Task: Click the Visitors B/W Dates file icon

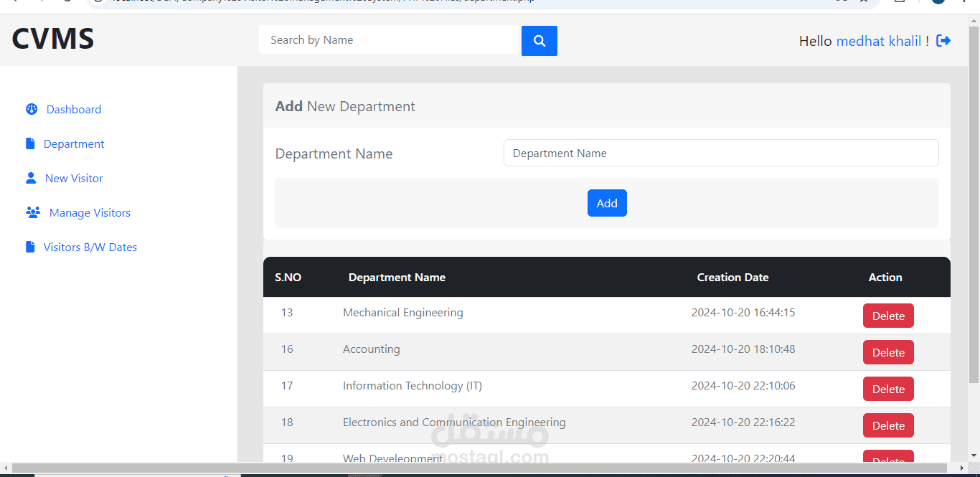Action: click(30, 247)
